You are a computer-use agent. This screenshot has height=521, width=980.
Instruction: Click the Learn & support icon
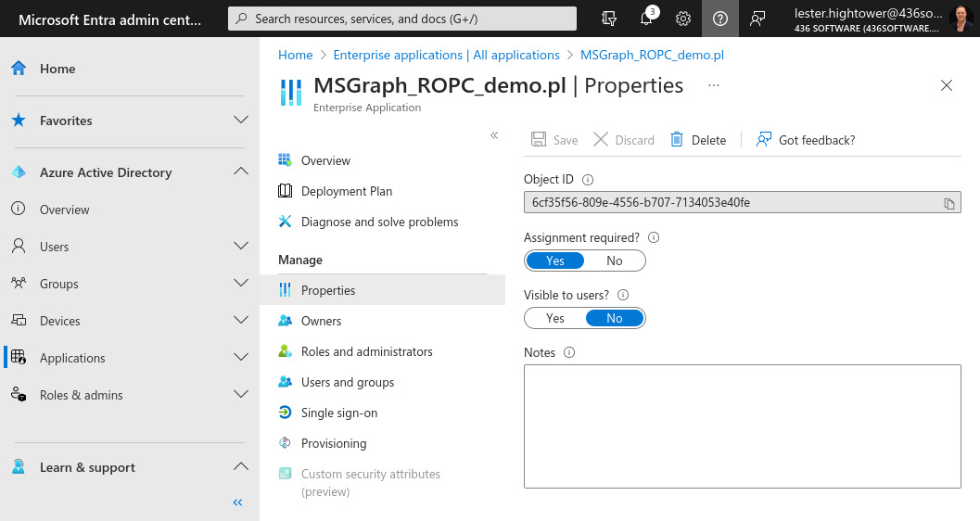[x=19, y=466]
